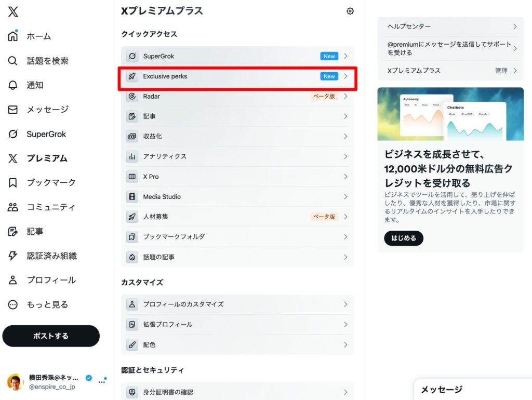The width and height of the screenshot is (532, 400).
Task: Click the chevron on the アナリティクス row
Action: point(345,156)
